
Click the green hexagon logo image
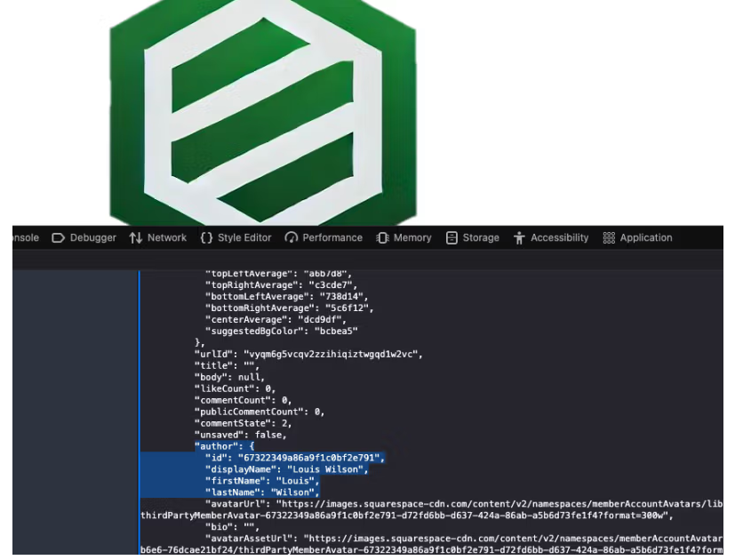(263, 111)
